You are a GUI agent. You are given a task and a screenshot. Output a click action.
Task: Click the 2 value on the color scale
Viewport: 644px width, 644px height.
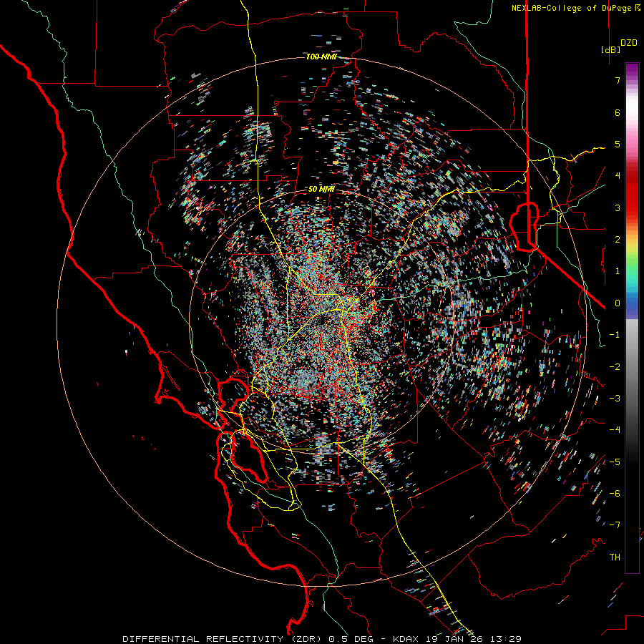(618, 240)
